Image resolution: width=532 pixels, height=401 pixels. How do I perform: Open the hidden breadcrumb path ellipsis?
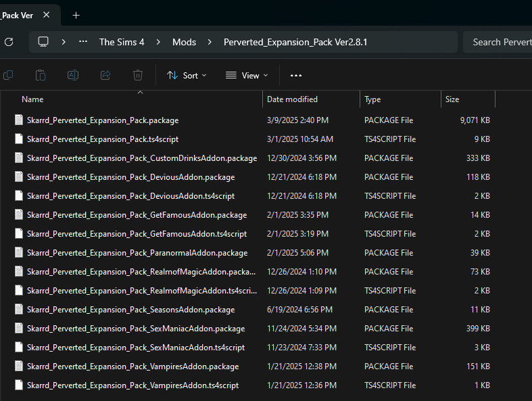[83, 41]
